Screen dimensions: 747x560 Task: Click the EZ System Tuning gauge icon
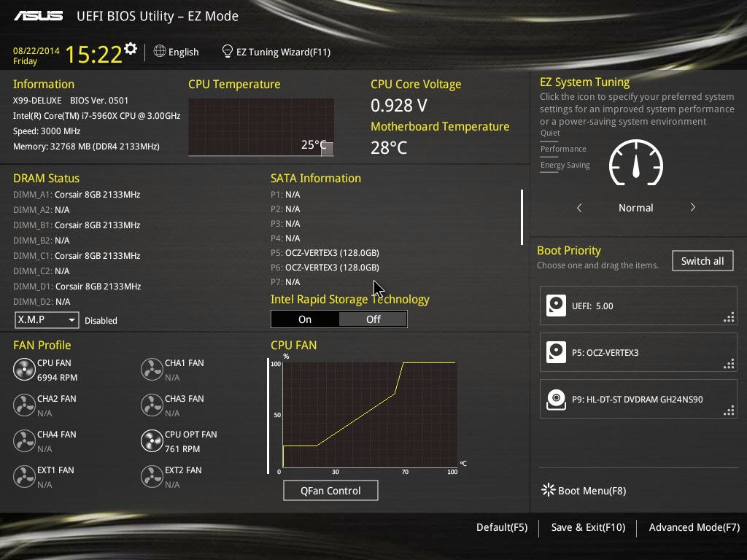tap(636, 163)
